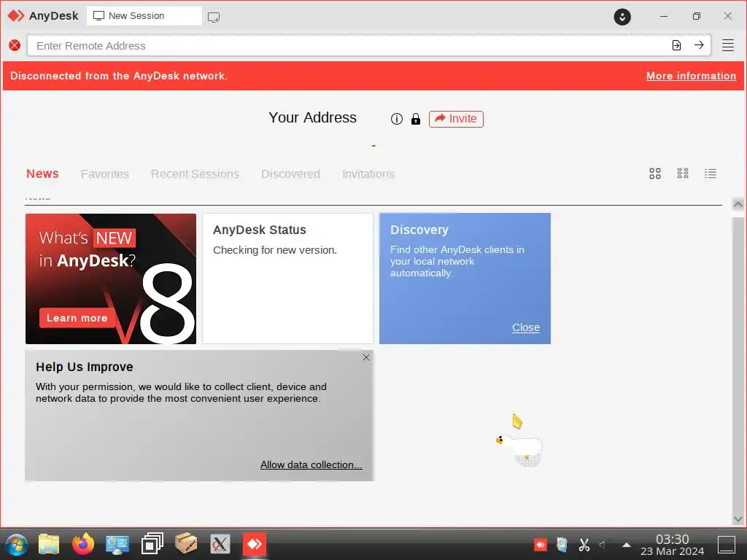This screenshot has width=747, height=560.
Task: Click the AnyDesk Status card
Action: click(x=287, y=279)
